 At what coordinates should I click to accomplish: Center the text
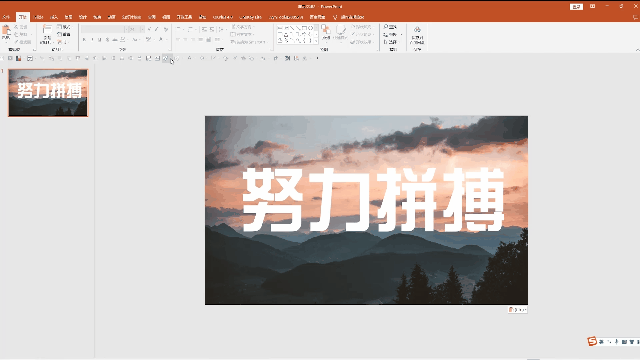(x=185, y=40)
